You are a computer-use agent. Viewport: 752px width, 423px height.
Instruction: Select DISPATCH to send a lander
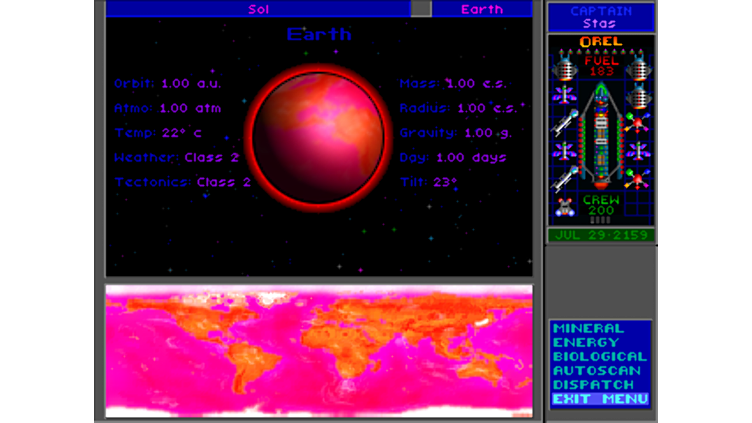coord(593,384)
